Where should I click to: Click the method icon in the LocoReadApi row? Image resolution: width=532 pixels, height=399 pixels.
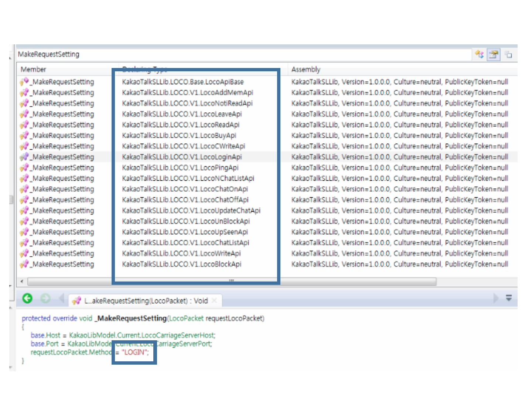coord(24,125)
